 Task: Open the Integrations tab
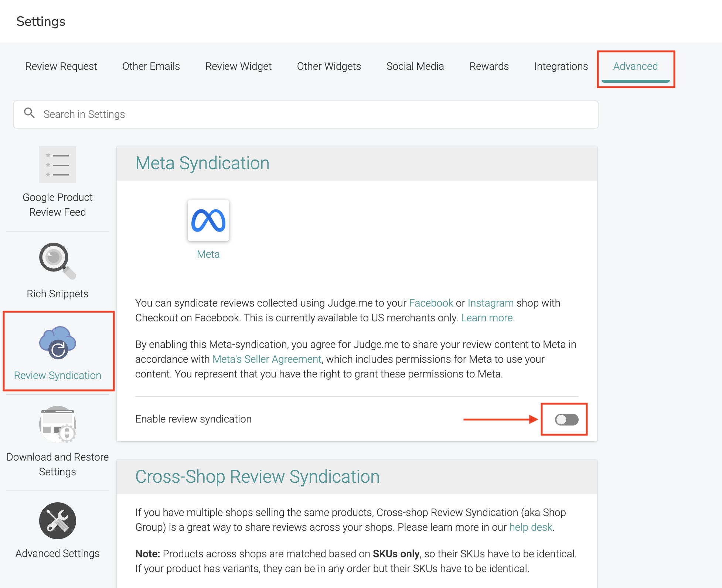pyautogui.click(x=561, y=66)
